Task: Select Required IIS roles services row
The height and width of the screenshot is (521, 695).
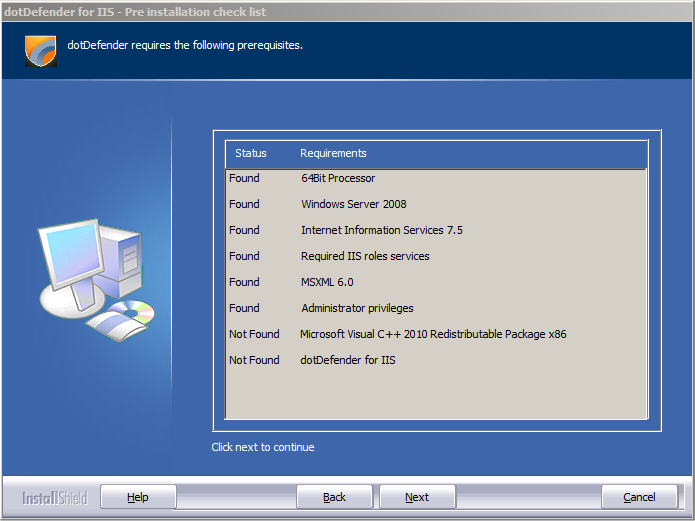Action: tap(365, 256)
